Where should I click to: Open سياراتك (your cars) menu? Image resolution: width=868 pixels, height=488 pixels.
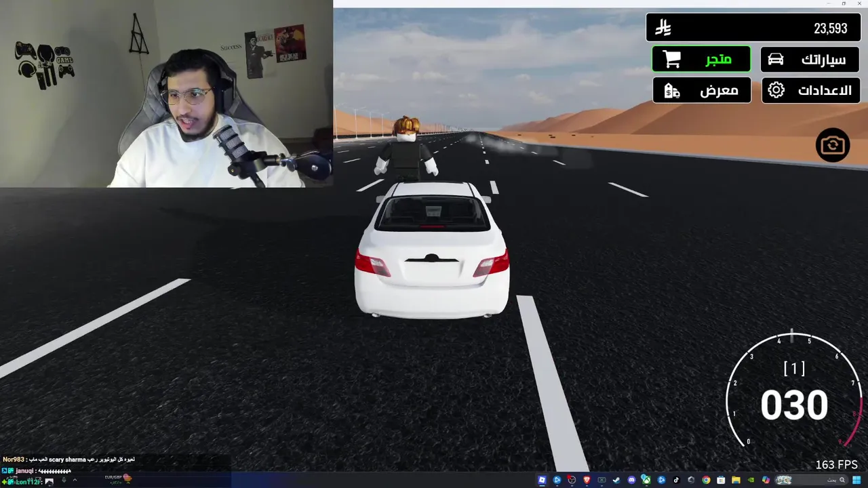click(810, 59)
